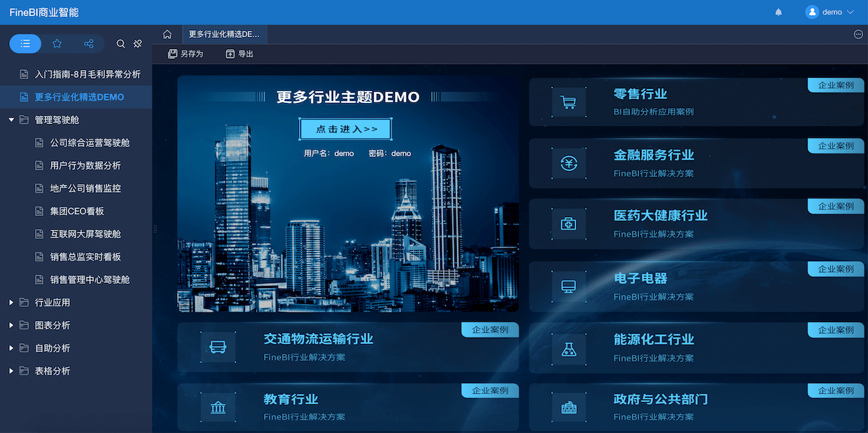The height and width of the screenshot is (433, 868).
Task: Click the 图表分析 folder icon
Action: [24, 325]
